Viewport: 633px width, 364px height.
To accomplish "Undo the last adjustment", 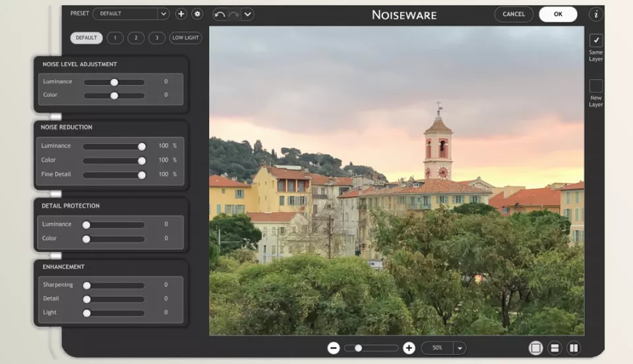I will point(220,15).
